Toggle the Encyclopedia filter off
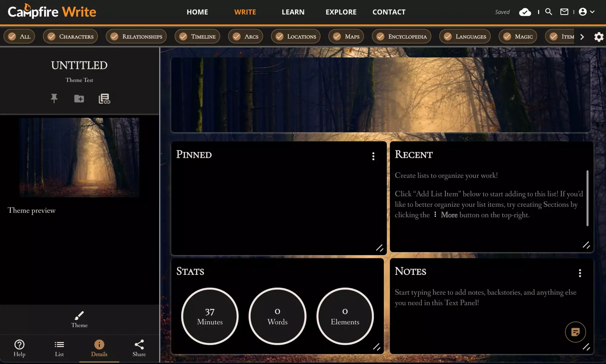Screen dimensions: 606x364 tap(401, 36)
